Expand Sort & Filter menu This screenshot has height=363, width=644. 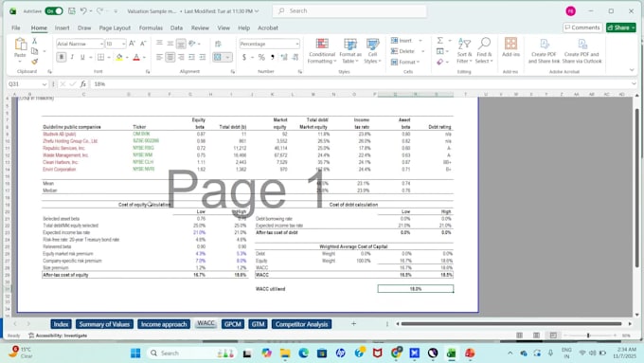464,51
